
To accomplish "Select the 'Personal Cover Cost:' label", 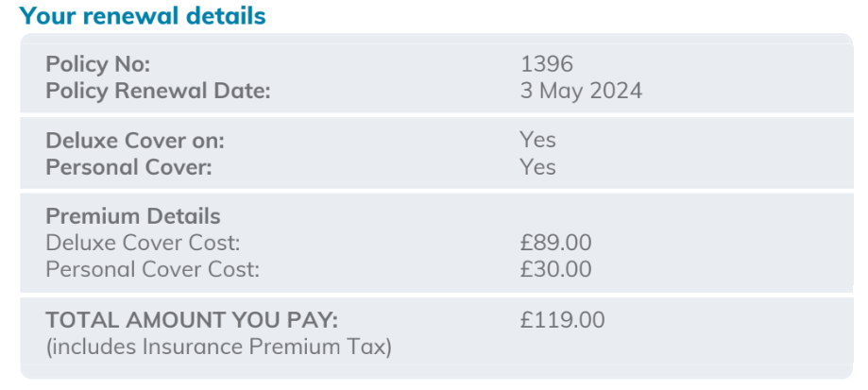I will pyautogui.click(x=152, y=270).
